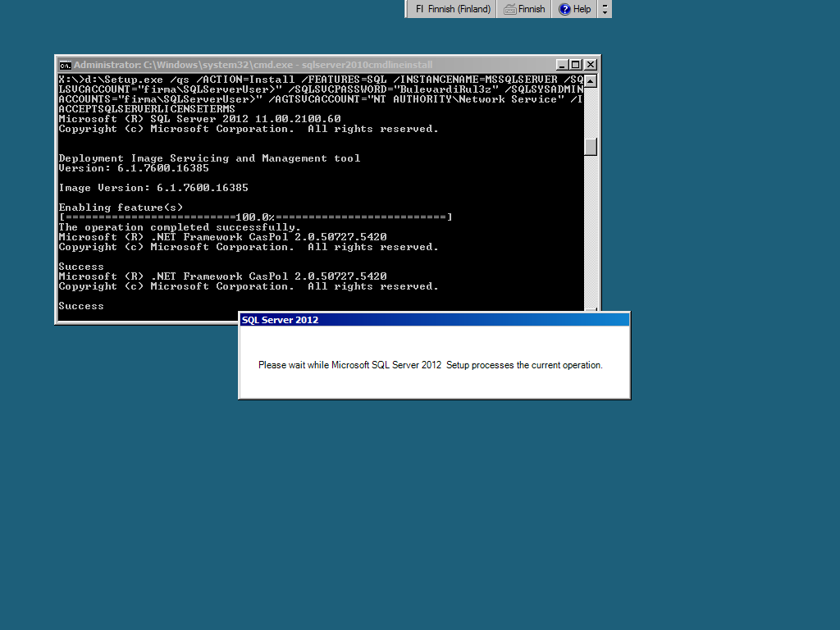Close the Administrator cmd.exe window

(590, 65)
